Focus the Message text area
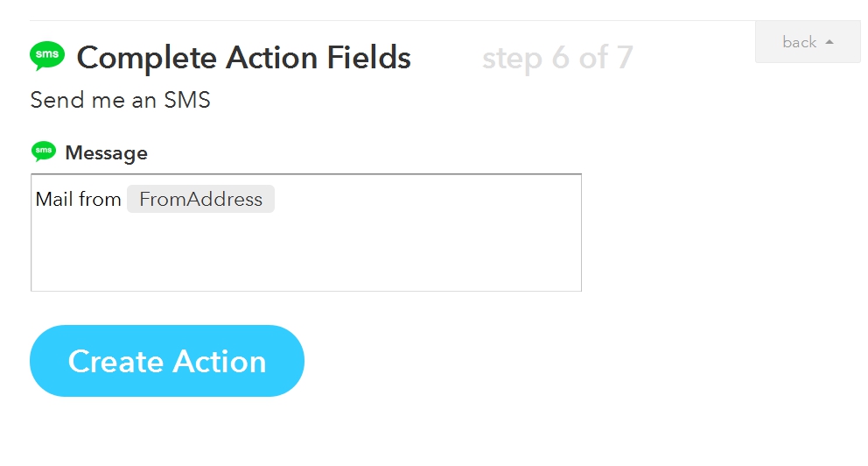Viewport: 868px width, 466px height. [x=306, y=233]
